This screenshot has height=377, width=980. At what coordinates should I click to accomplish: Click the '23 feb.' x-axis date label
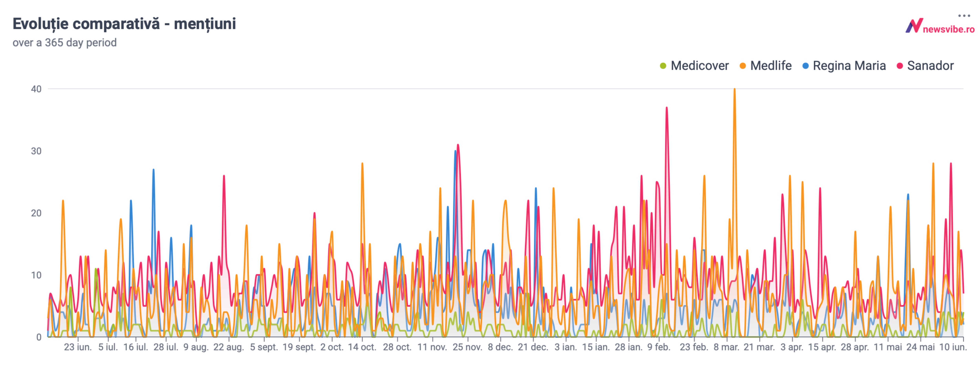point(694,347)
